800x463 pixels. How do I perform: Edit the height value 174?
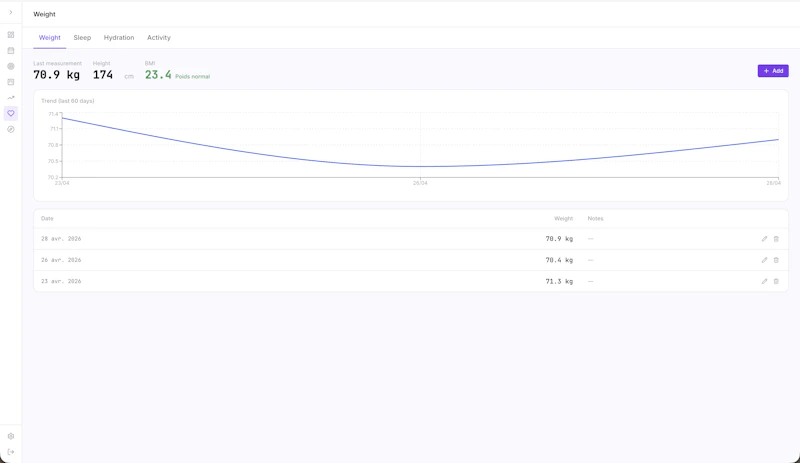coord(103,75)
